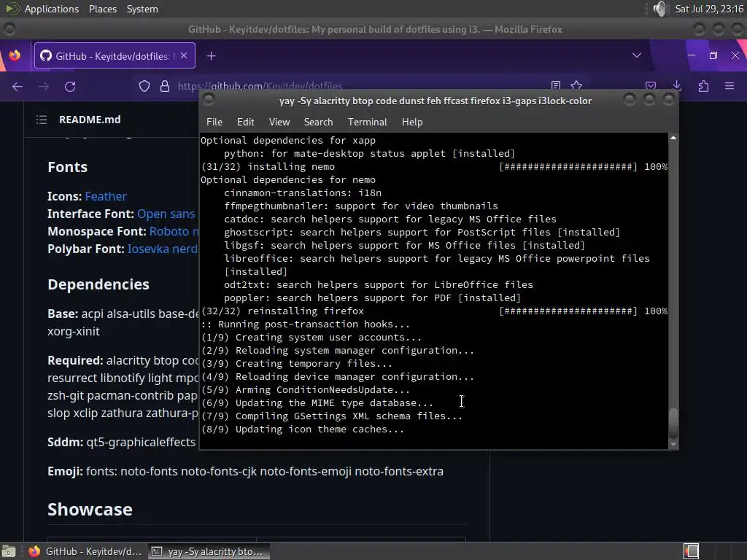Select the GitHub Keyitdev/dotfiles Firefox tab
747x560 pixels.
pyautogui.click(x=115, y=56)
